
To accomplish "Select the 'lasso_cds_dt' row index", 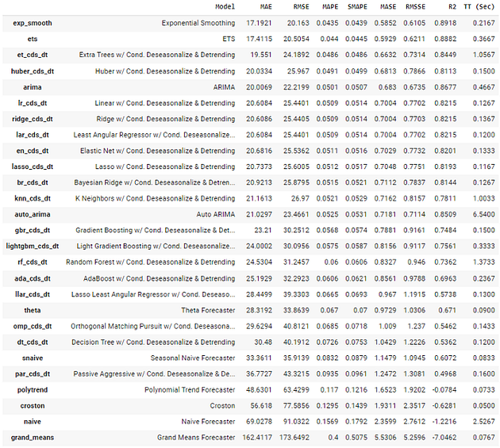I will pyautogui.click(x=33, y=167).
